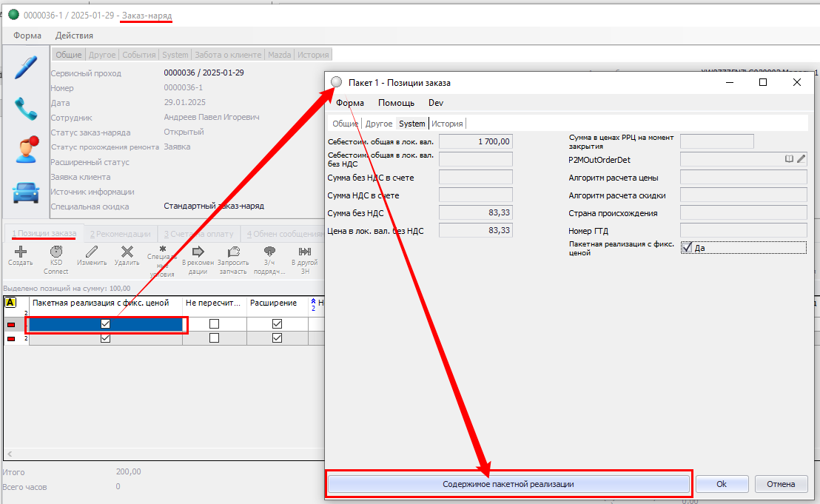Click the Содержимое пакетной реализации button
820x504 pixels.
tap(508, 484)
